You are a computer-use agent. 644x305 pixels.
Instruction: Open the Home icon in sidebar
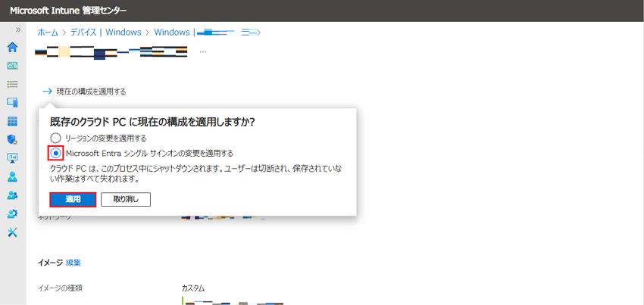13,47
